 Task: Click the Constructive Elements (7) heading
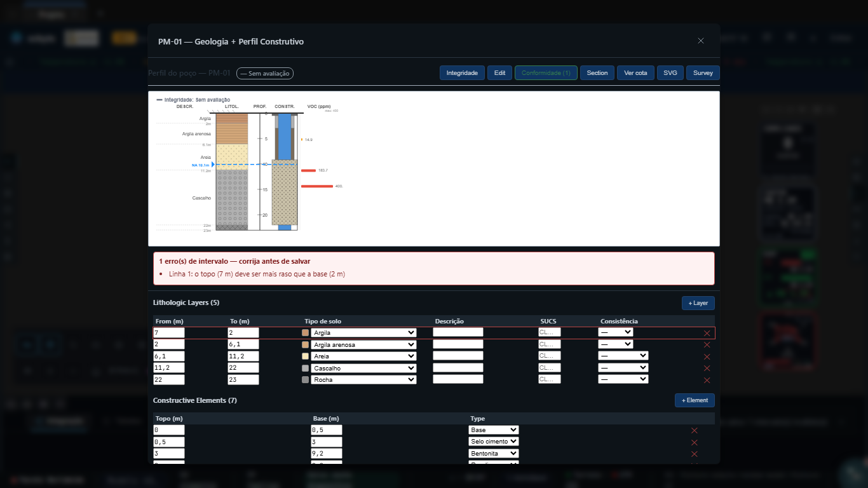tap(195, 400)
